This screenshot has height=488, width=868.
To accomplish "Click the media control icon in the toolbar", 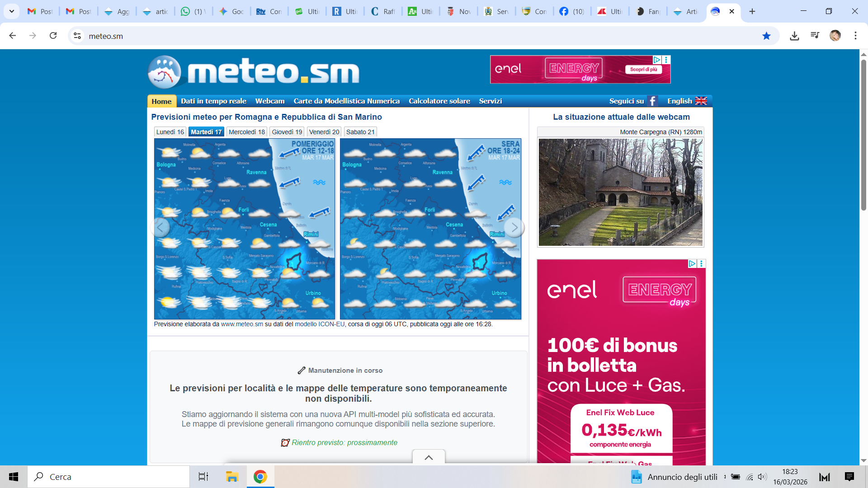I will point(815,36).
